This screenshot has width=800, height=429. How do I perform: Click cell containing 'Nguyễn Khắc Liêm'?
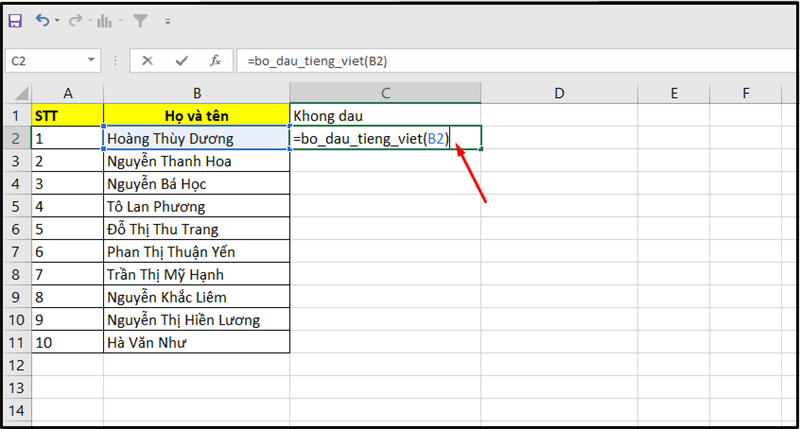pyautogui.click(x=196, y=297)
